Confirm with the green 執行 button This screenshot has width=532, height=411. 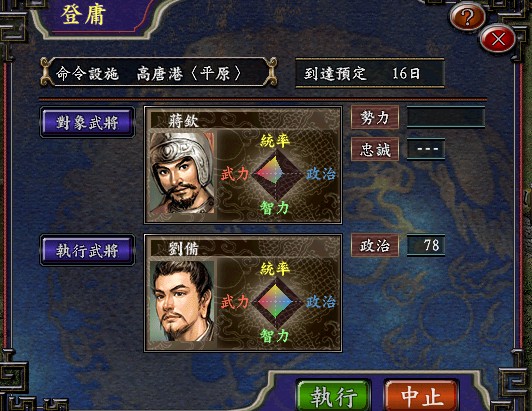pyautogui.click(x=334, y=396)
